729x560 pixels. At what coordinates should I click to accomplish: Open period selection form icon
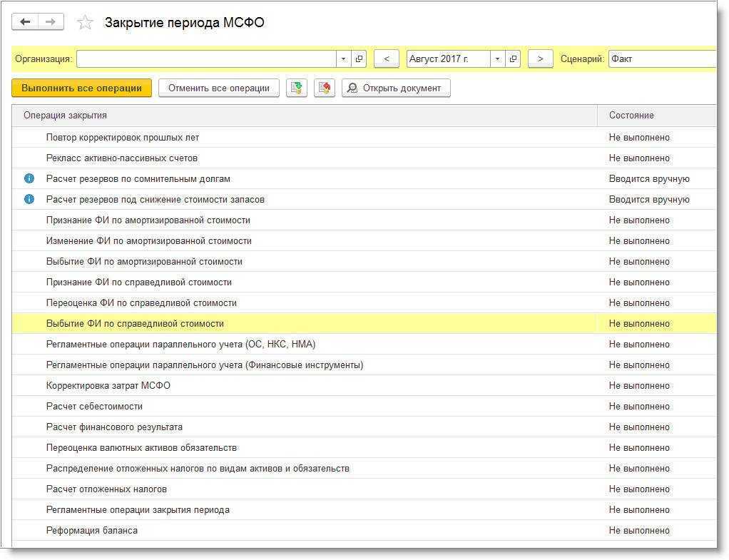513,59
